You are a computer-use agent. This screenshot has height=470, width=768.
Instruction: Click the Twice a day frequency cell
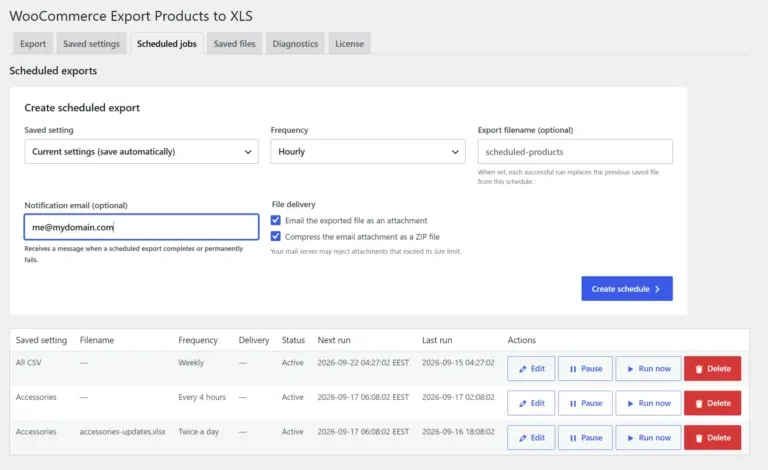(x=198, y=431)
